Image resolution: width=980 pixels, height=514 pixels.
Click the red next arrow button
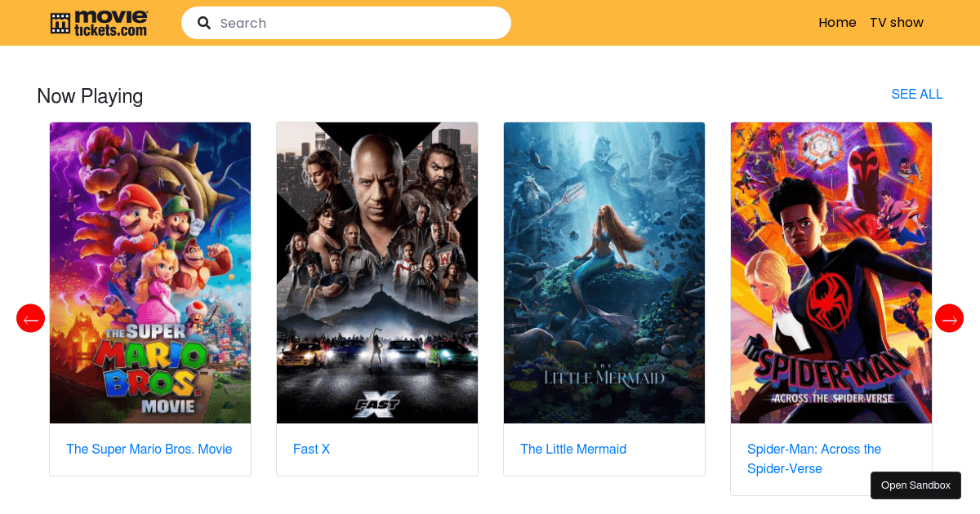click(949, 318)
